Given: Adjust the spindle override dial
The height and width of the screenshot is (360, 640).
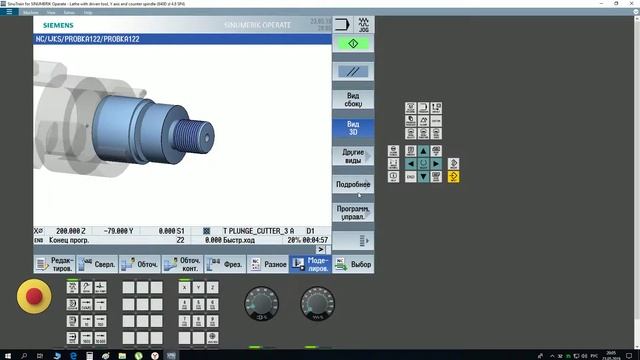Looking at the screenshot, I should (x=261, y=303).
